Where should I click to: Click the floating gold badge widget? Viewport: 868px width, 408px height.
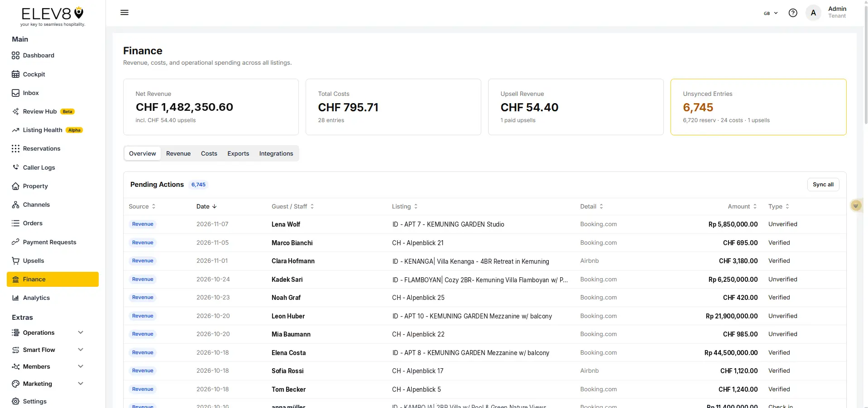pos(856,206)
